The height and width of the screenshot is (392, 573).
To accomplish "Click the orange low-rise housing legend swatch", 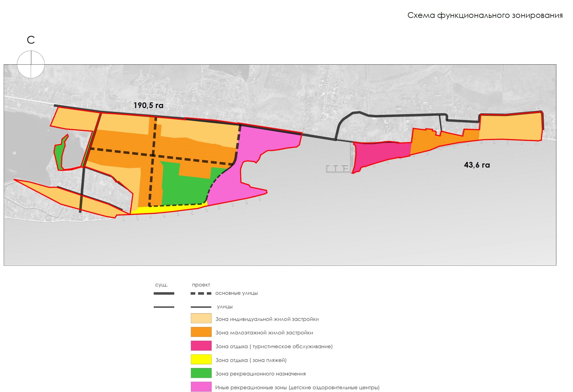I will click(201, 332).
